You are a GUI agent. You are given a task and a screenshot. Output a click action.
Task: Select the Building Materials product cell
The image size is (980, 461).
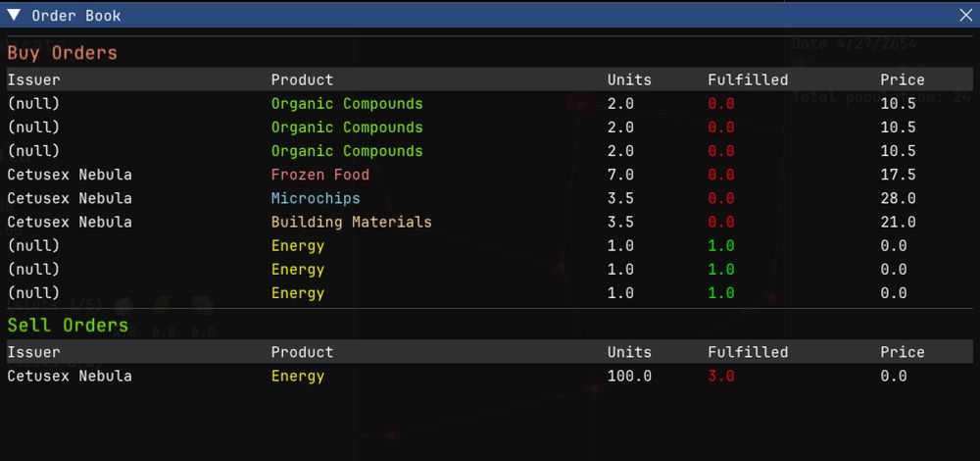click(x=351, y=222)
